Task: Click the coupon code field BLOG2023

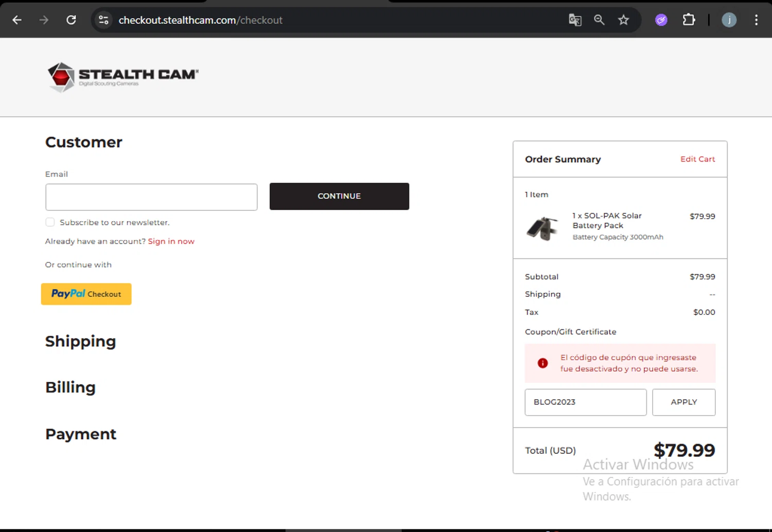Action: click(x=586, y=402)
